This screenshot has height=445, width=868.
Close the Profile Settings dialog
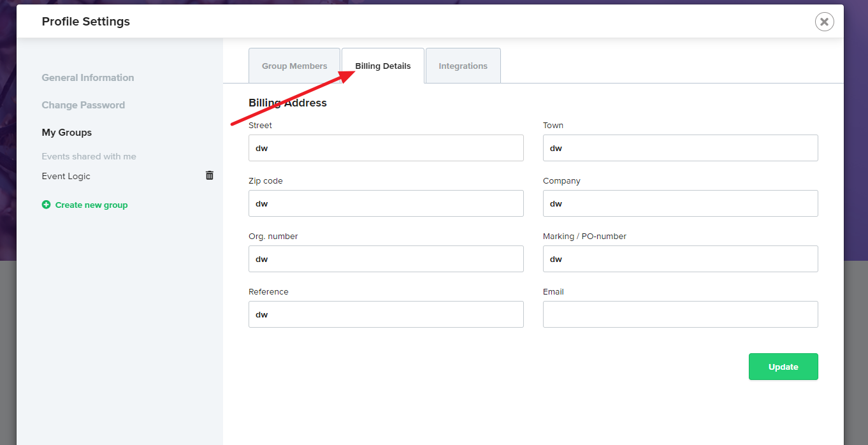[x=824, y=22]
